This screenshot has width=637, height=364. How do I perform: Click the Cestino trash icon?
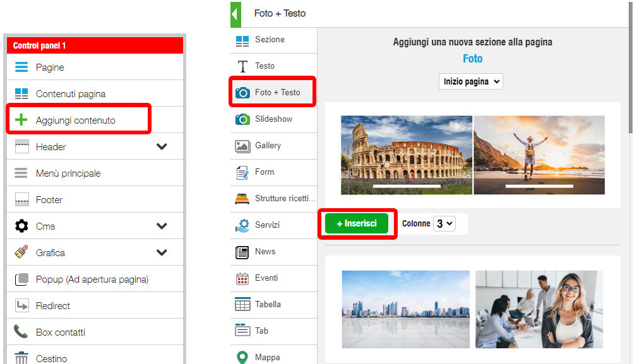click(21, 358)
